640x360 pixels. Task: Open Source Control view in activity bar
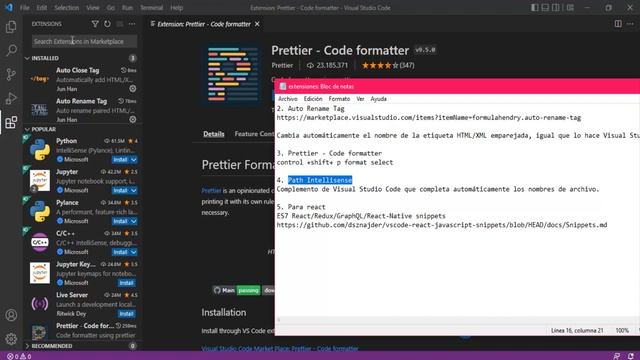[11, 74]
